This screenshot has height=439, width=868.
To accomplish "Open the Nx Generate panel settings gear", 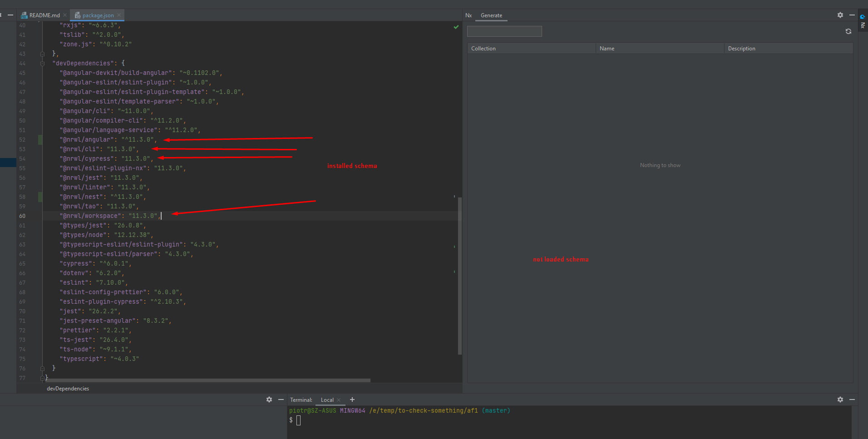I will [x=839, y=15].
